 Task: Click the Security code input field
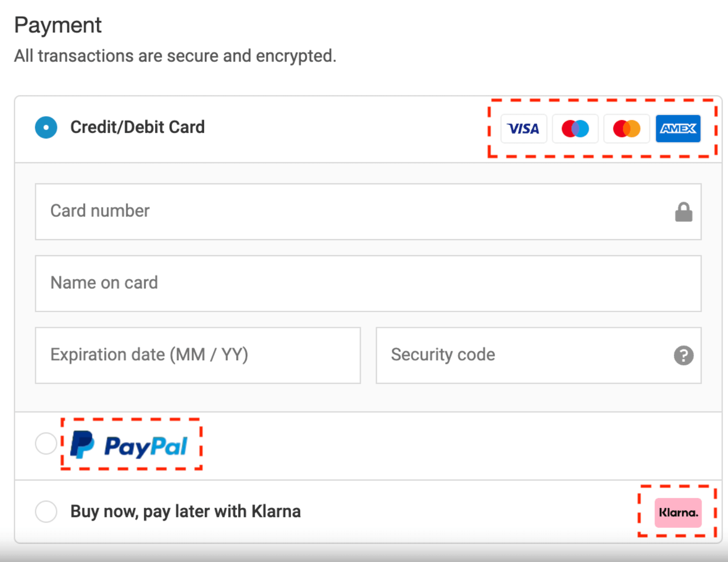point(521,355)
